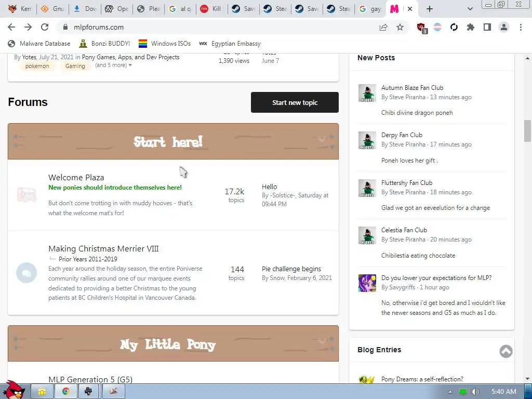Open the Welcome Plaza forum

(76, 178)
